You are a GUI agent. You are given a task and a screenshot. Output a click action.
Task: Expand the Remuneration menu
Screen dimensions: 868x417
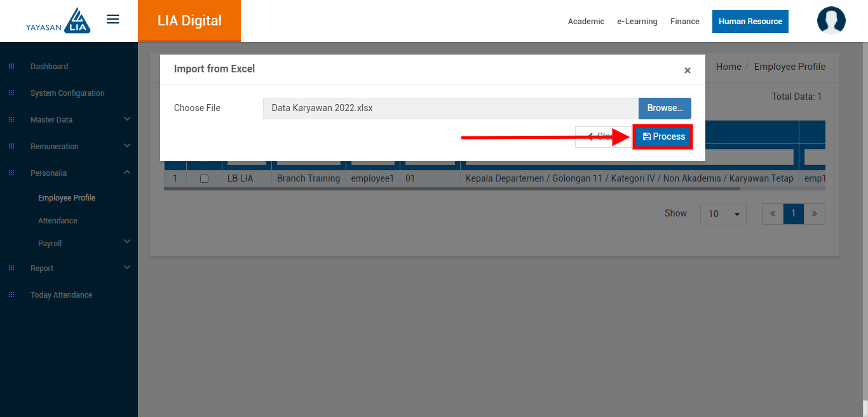(127, 146)
